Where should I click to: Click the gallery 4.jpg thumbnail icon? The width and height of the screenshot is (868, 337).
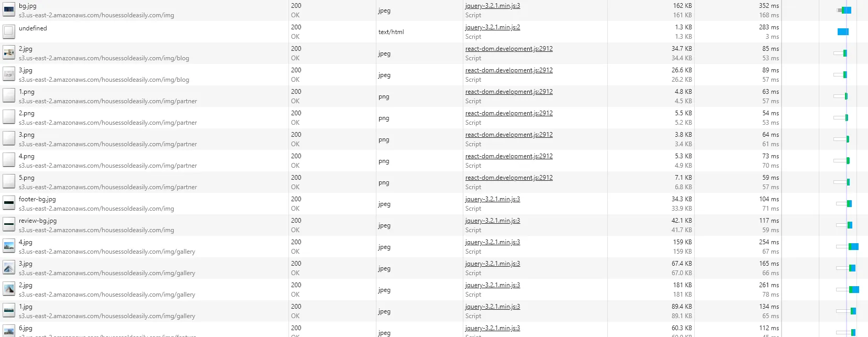click(9, 246)
